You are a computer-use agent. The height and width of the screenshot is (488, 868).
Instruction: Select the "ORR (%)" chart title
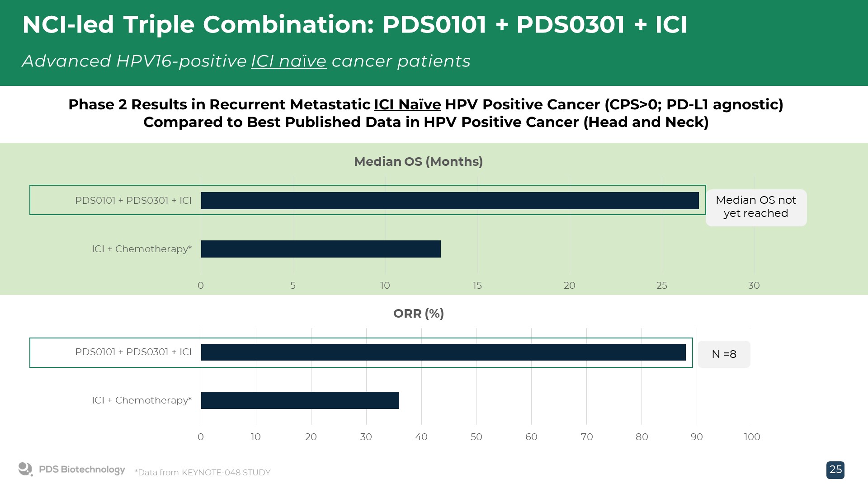[x=418, y=314]
